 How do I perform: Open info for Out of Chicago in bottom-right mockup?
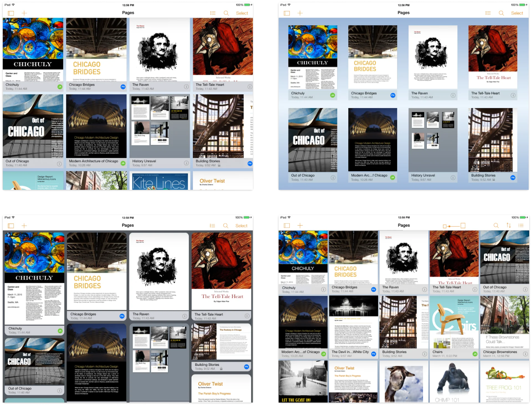[x=525, y=289]
